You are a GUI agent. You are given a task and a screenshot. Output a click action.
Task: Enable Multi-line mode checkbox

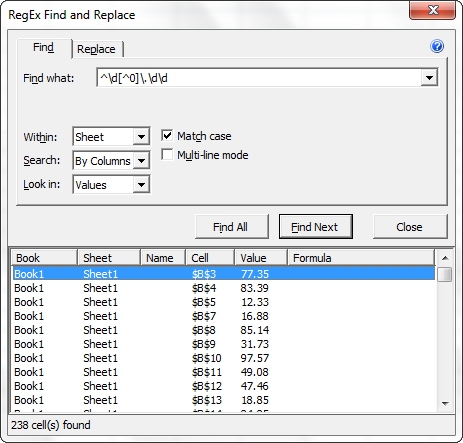pos(167,155)
